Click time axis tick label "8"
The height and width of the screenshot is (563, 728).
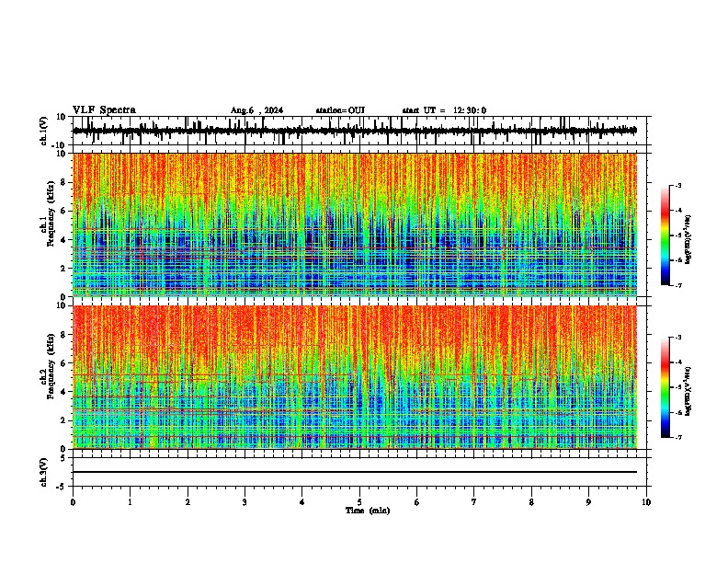click(531, 502)
